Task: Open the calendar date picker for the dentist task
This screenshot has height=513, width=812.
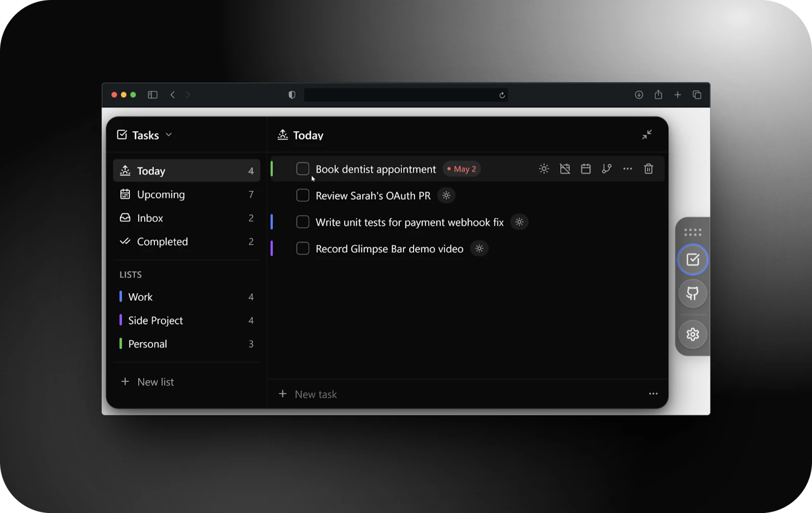Action: tap(586, 169)
